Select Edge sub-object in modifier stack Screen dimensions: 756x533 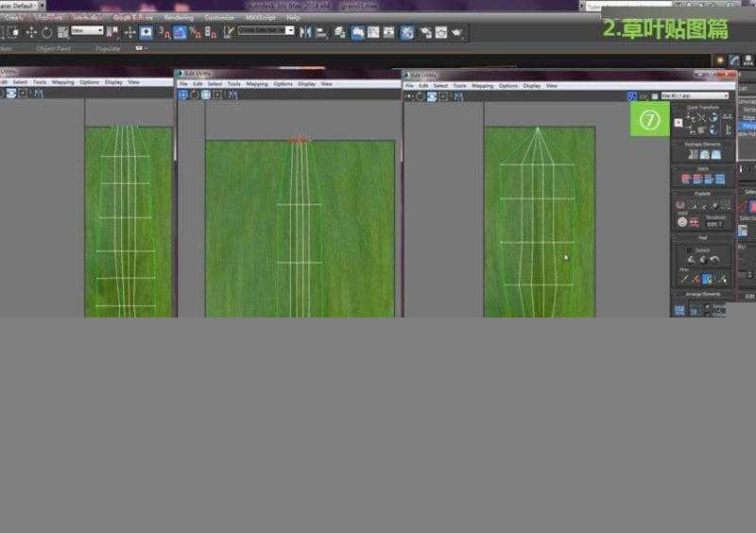click(747, 118)
